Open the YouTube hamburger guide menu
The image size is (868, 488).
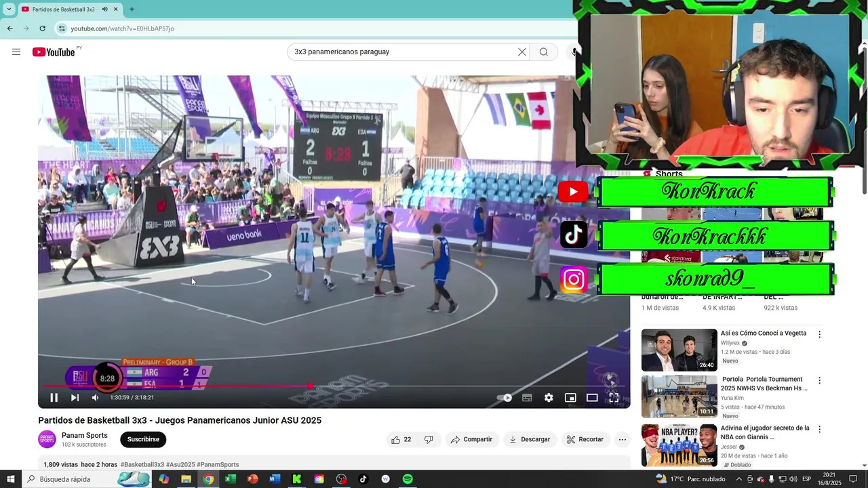pos(16,52)
